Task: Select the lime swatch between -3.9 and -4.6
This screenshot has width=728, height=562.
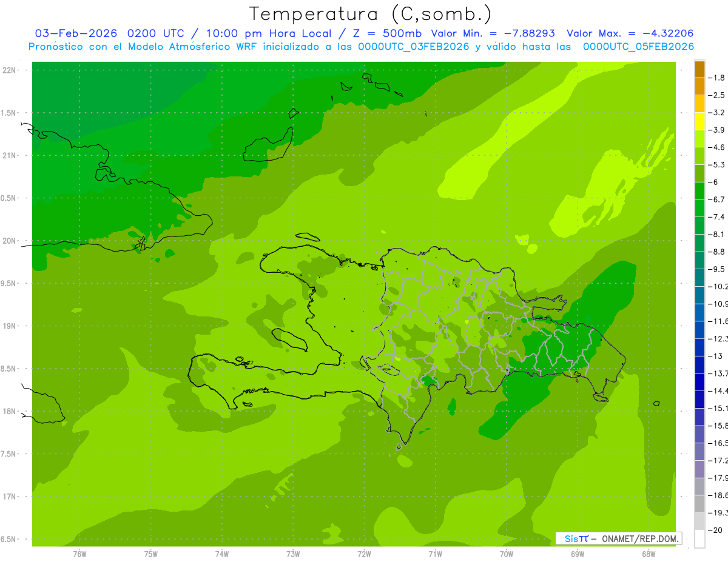Action: point(699,138)
